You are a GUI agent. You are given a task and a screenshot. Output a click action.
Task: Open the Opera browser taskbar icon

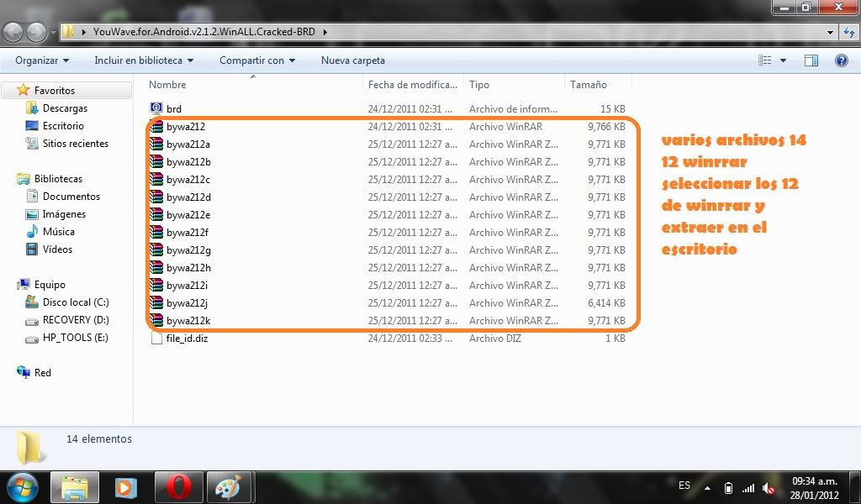point(179,487)
